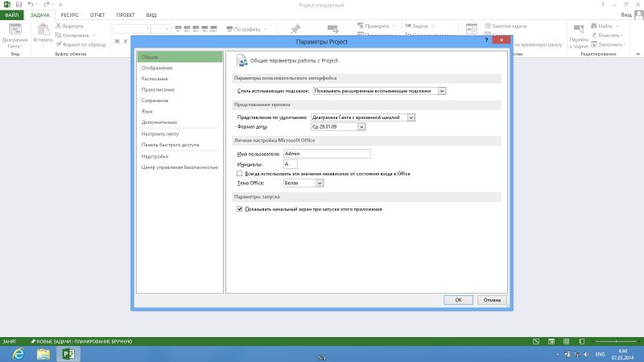Click the zoom slider in status bar
Image resolution: width=644 pixels, height=362 pixels.
[x=616, y=341]
